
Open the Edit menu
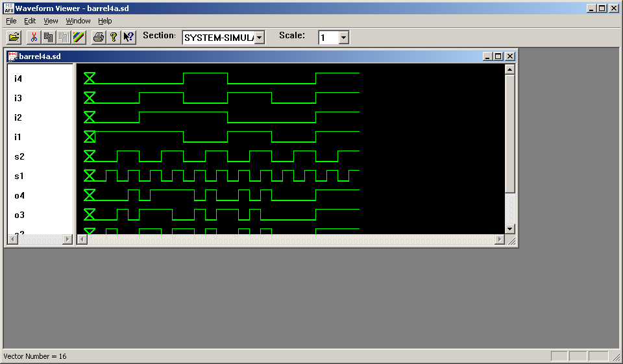30,21
